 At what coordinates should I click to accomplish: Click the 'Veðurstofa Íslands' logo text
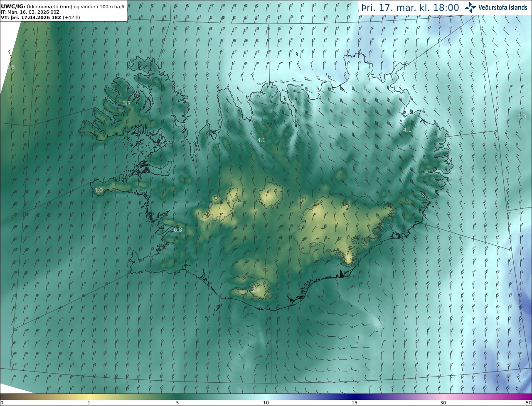pos(503,7)
